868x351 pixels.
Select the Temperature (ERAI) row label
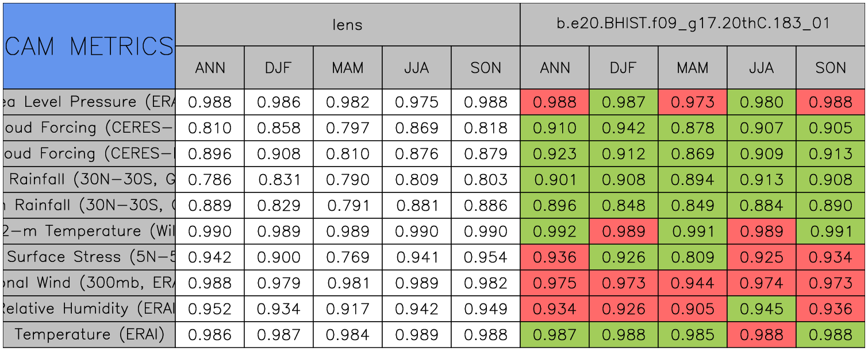click(x=89, y=335)
